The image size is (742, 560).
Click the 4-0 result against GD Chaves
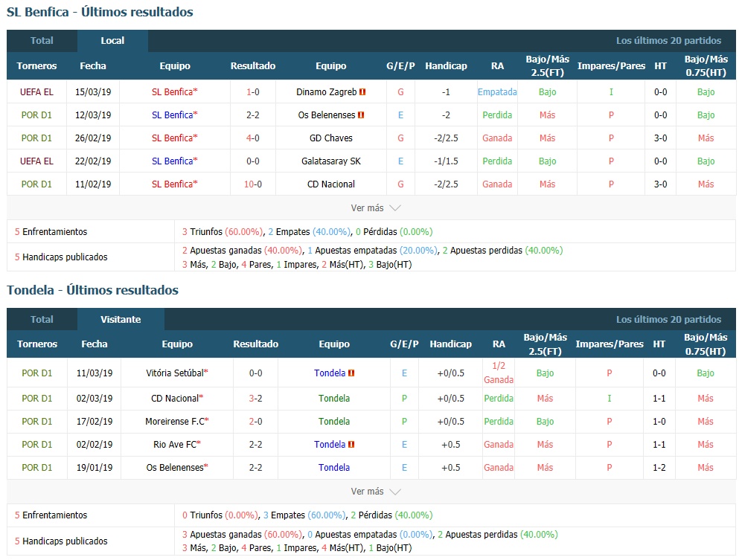[x=253, y=138]
